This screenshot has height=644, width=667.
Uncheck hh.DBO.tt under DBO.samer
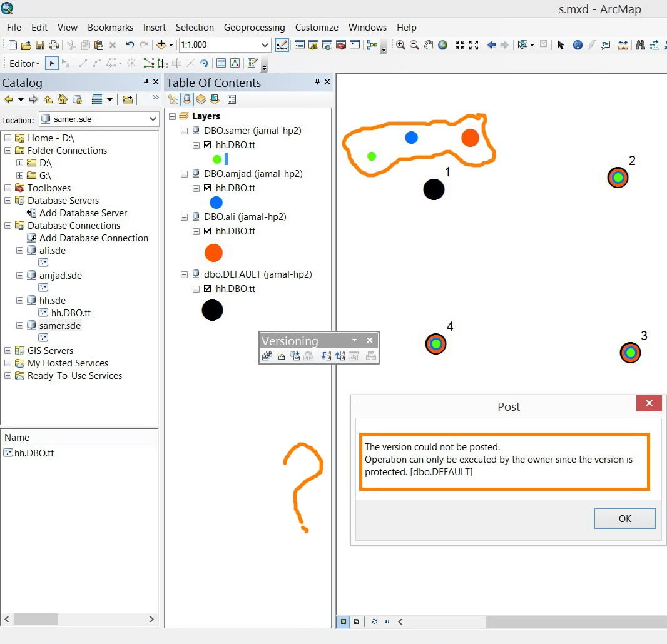point(208,145)
